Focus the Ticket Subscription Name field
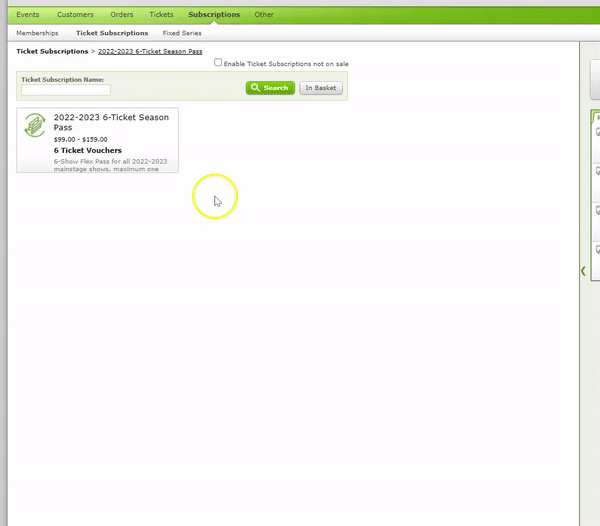Viewport: 600px width, 526px height. [x=66, y=90]
